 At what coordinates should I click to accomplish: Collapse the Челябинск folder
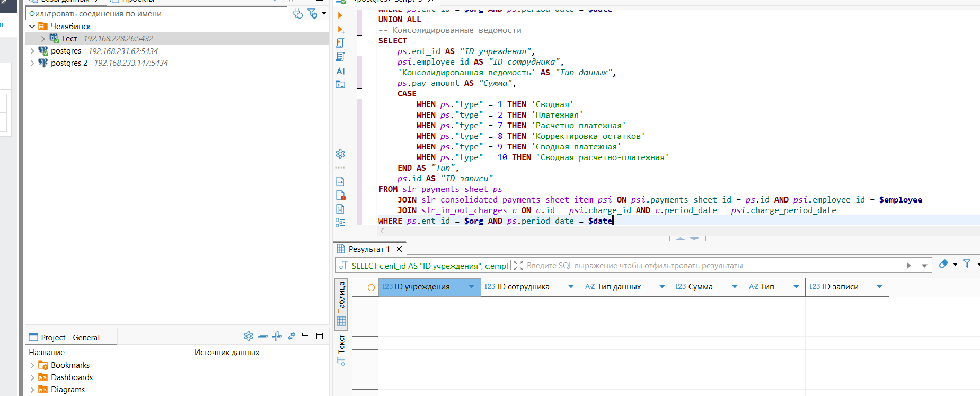32,26
